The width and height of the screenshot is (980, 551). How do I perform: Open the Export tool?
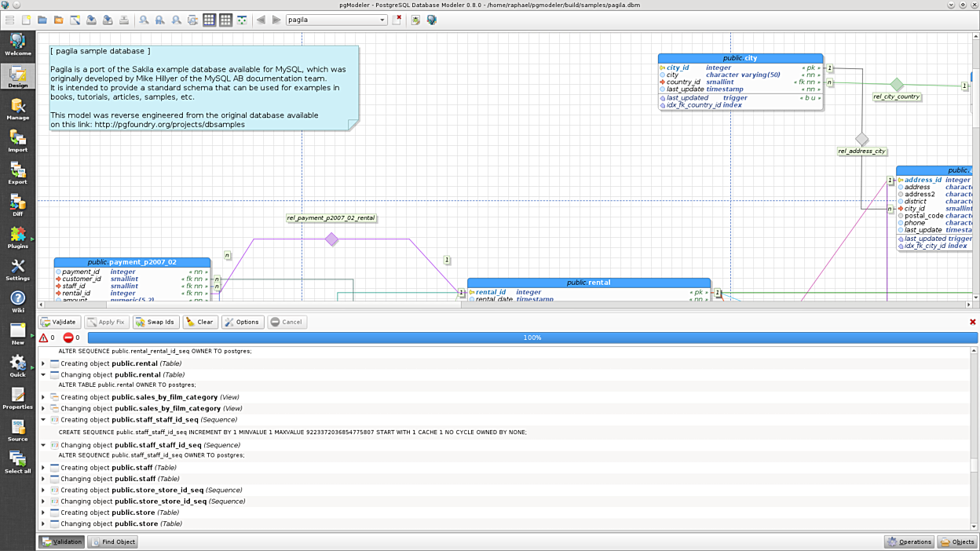[17, 173]
